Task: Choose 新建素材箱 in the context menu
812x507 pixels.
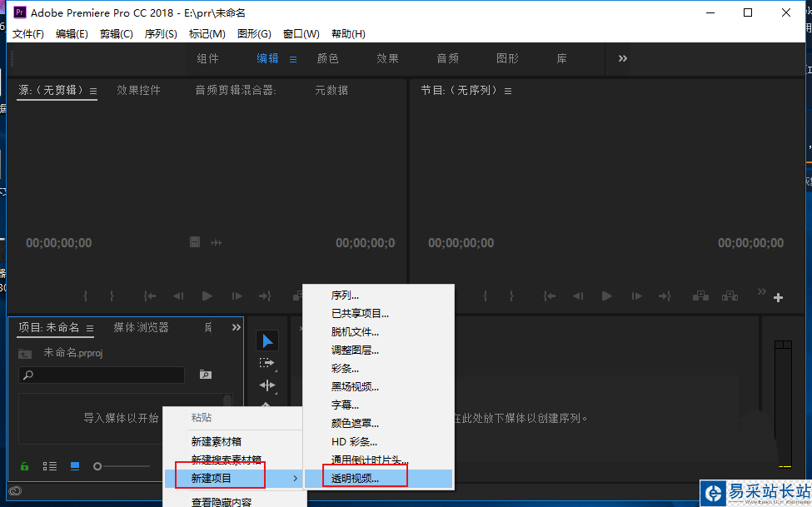Action: [233, 442]
